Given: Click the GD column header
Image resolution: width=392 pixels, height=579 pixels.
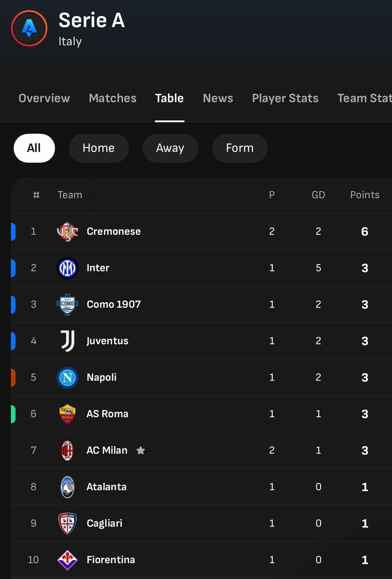Looking at the screenshot, I should pos(318,195).
